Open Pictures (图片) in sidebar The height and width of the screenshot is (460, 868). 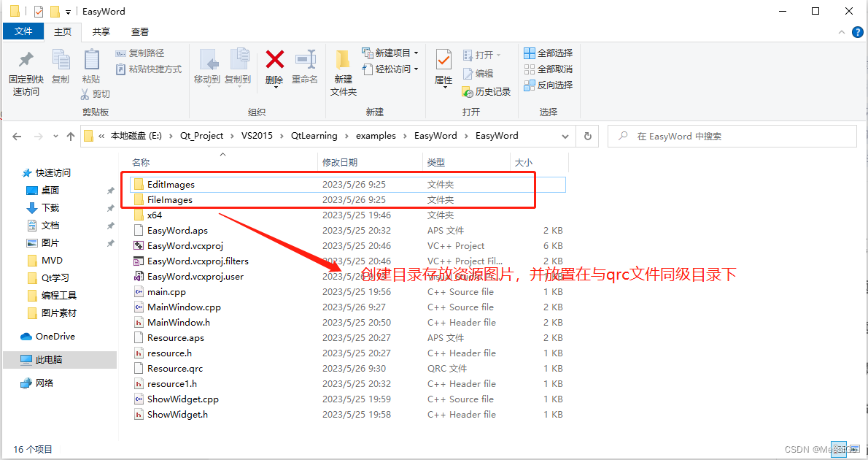pos(43,242)
